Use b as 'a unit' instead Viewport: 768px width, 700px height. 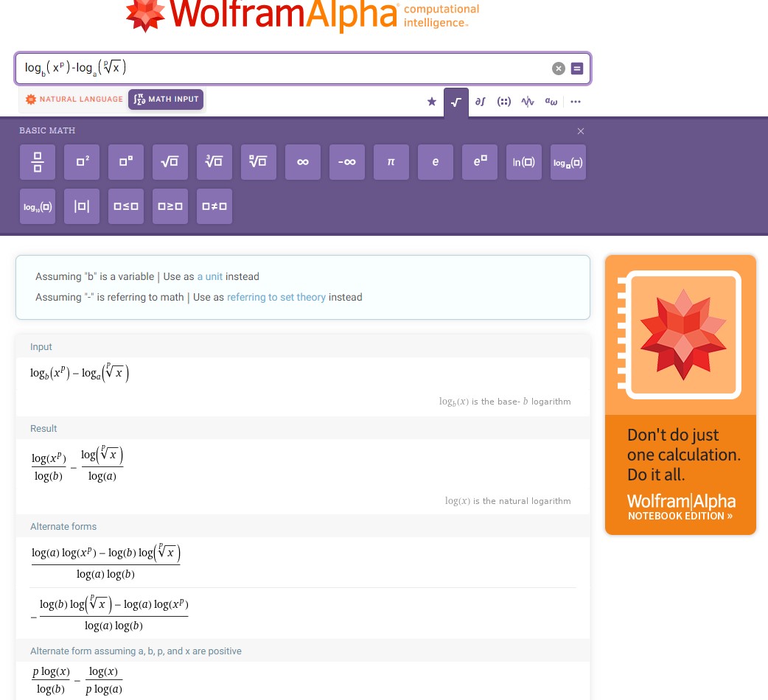pyautogui.click(x=209, y=276)
